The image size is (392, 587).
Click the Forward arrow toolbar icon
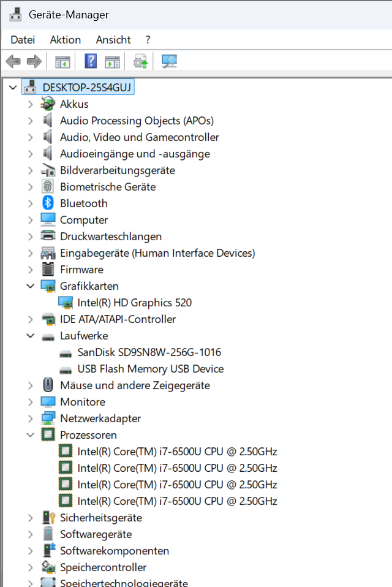tap(34, 61)
